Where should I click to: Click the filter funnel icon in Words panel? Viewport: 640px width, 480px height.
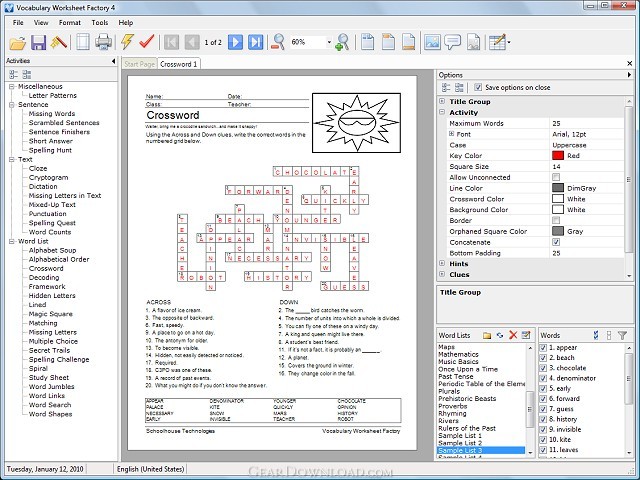tap(622, 336)
